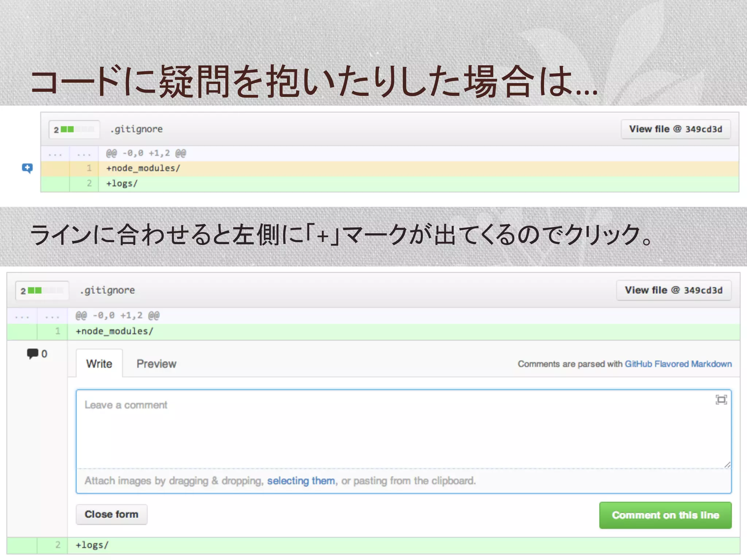This screenshot has height=560, width=747.
Task: Click the +node_modules/ line in the lower diff
Action: [x=373, y=331]
